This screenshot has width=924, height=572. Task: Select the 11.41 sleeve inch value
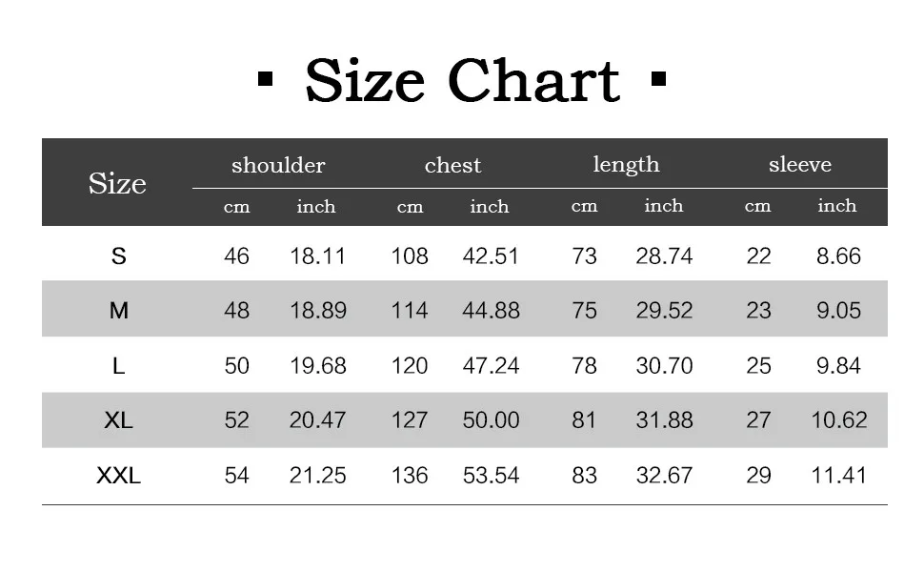point(838,476)
